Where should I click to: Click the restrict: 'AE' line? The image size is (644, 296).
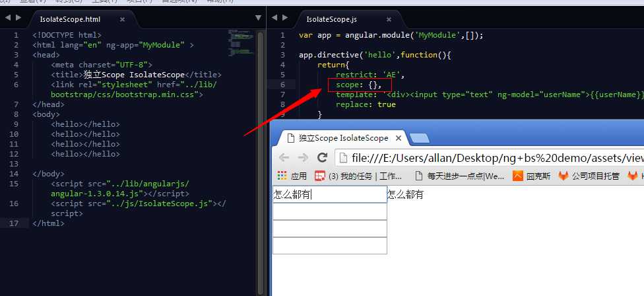(x=370, y=75)
